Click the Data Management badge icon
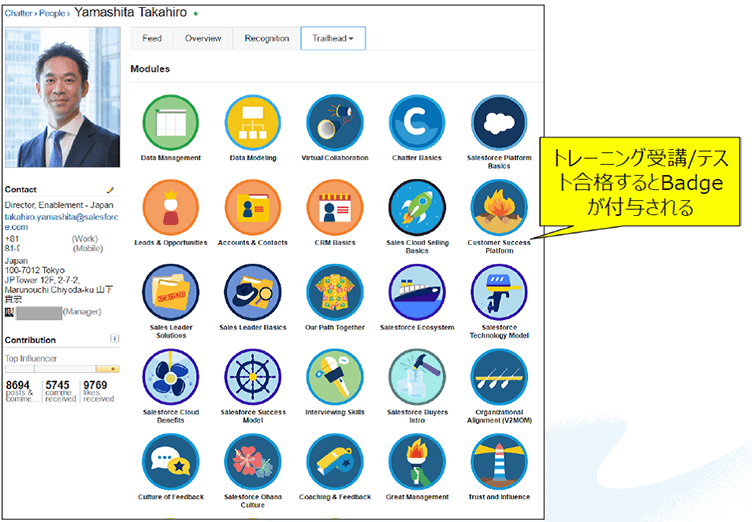The height and width of the screenshot is (522, 752). point(171,124)
